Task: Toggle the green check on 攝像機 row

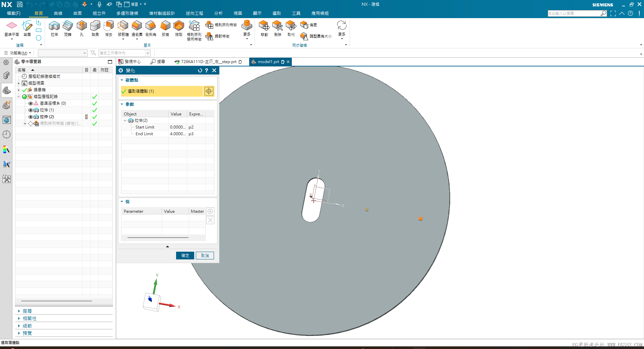Action: (x=24, y=90)
